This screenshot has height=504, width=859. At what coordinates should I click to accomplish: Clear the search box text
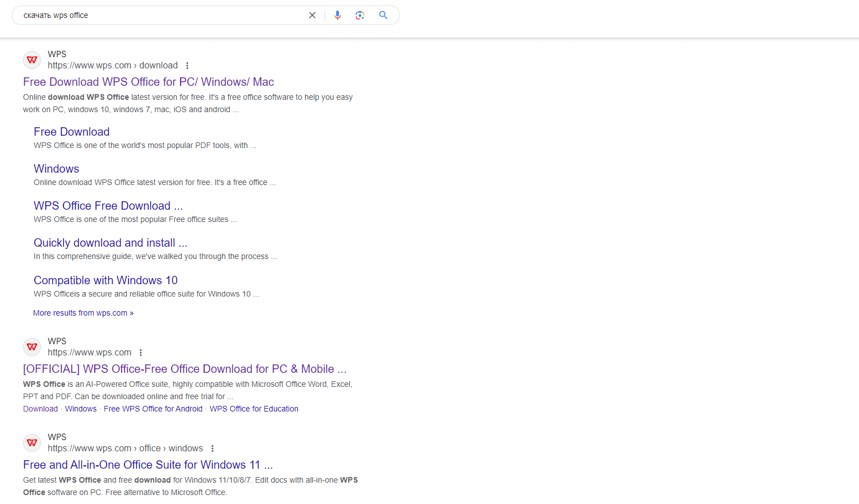point(312,15)
